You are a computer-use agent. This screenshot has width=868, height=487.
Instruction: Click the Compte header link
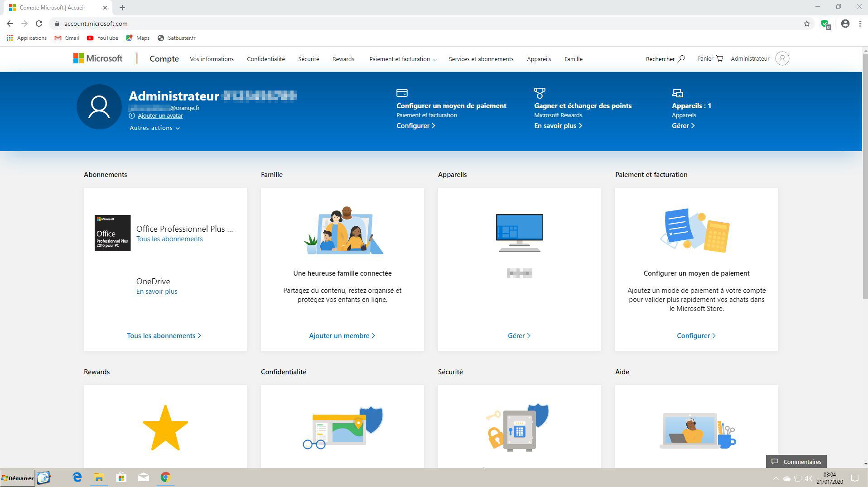[164, 59]
